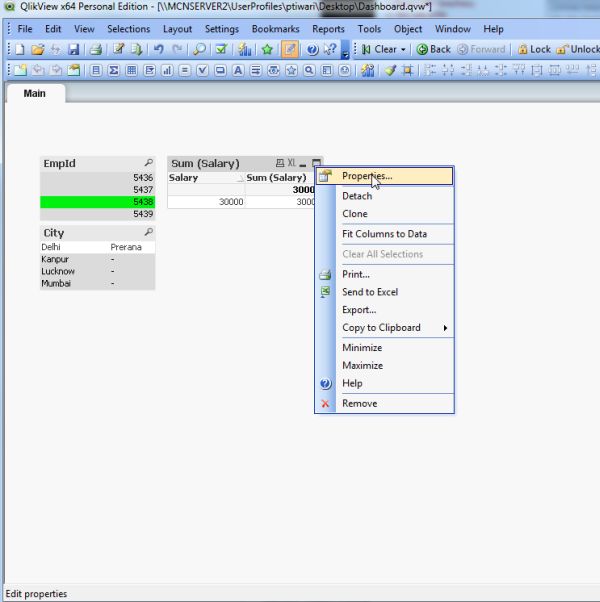Screen dimensions: 600x602
Task: Select Send to Excel menu entry
Action: pyautogui.click(x=369, y=292)
